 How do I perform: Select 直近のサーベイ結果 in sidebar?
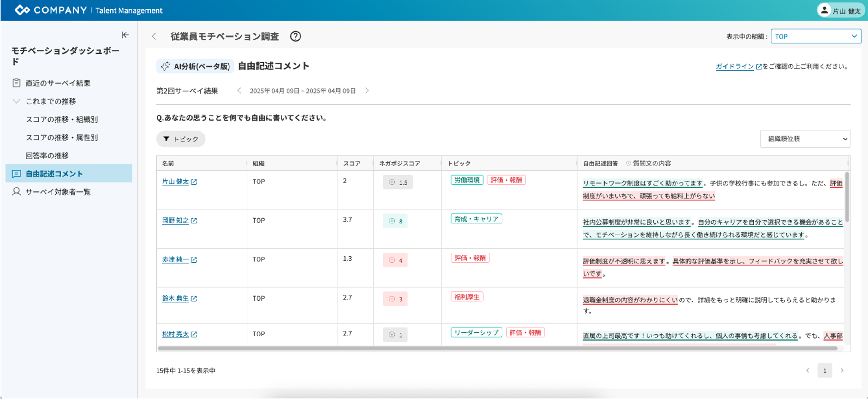58,83
